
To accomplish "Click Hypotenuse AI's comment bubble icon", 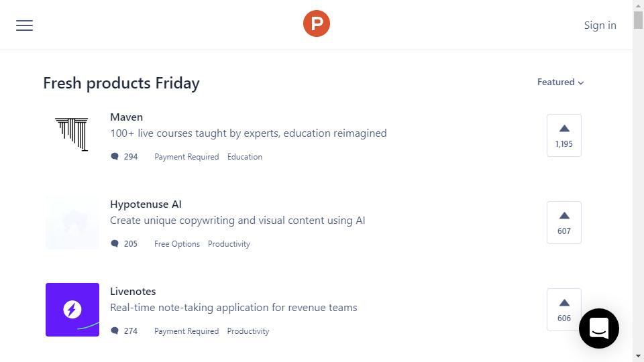I will [x=115, y=244].
